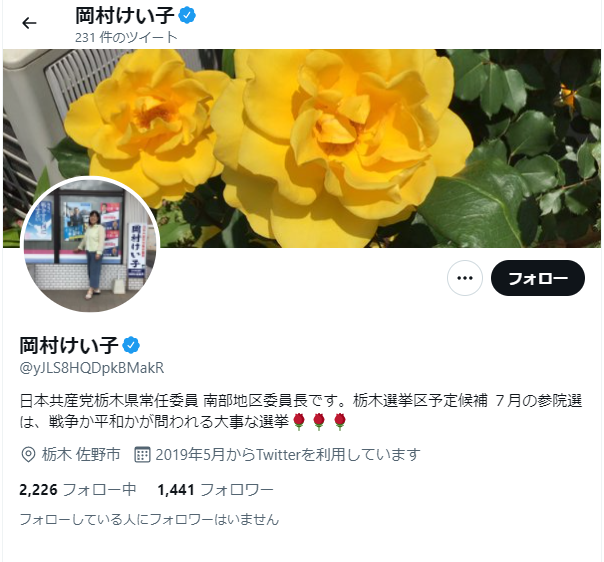Go back using the left arrow icon
The image size is (604, 562).
[29, 23]
